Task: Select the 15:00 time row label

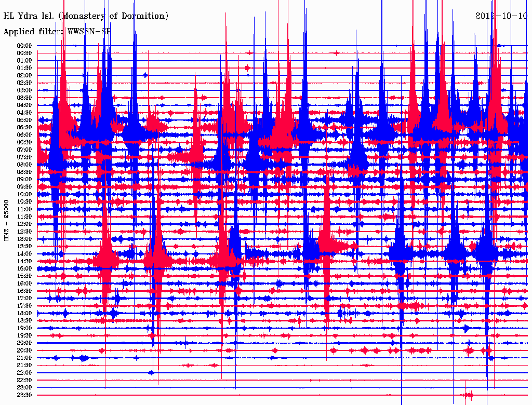Action: tap(24, 268)
